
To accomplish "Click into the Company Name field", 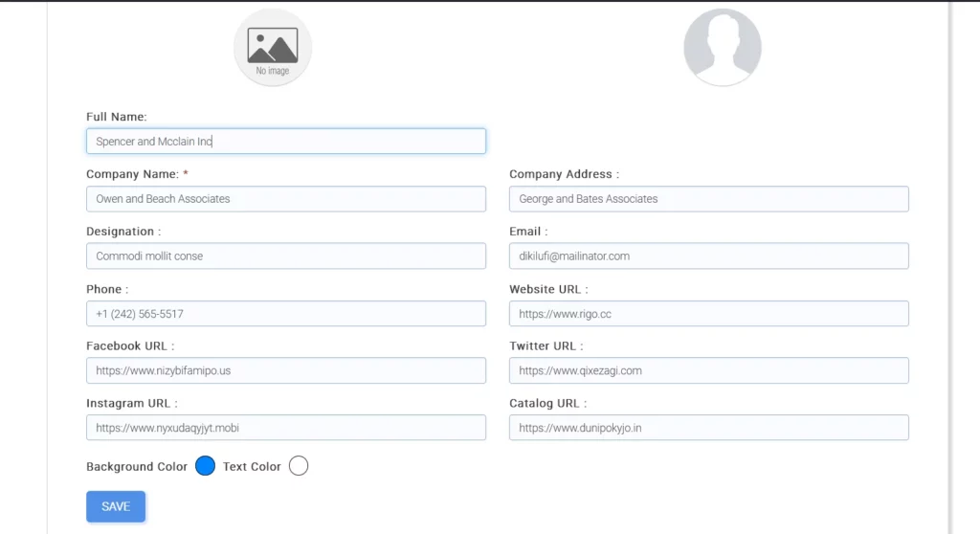I will coord(285,199).
